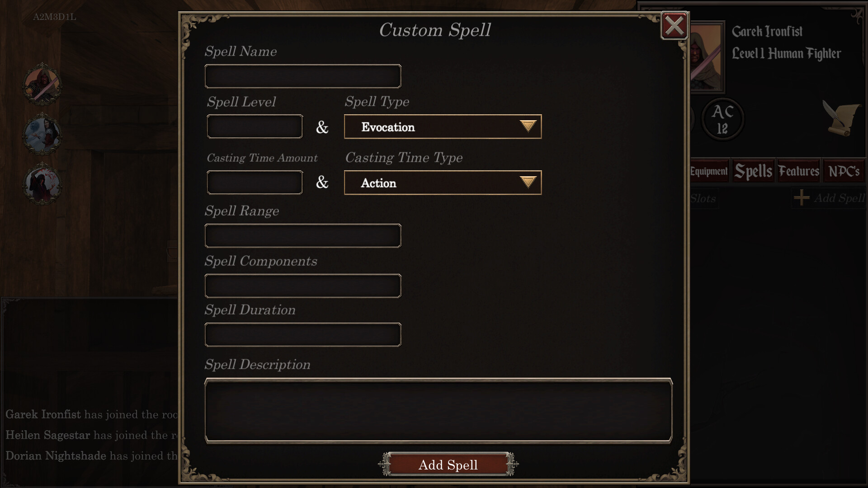Click the Casting Time Amount field

tap(255, 183)
